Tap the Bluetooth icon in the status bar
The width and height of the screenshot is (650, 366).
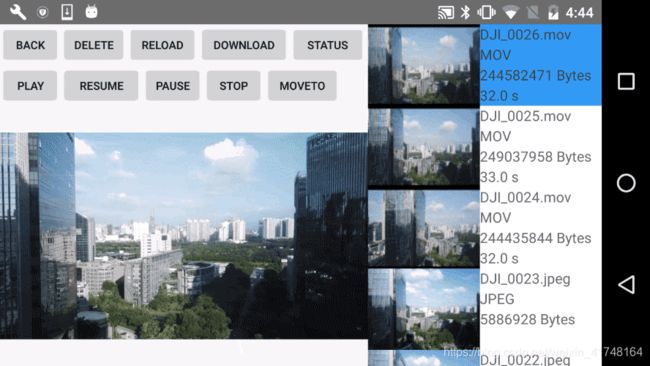pyautogui.click(x=466, y=12)
